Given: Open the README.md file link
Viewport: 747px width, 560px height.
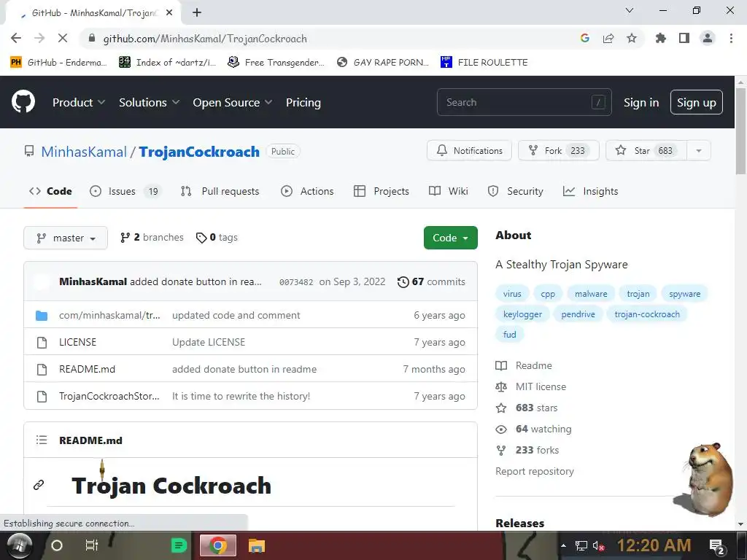Looking at the screenshot, I should pyautogui.click(x=88, y=370).
